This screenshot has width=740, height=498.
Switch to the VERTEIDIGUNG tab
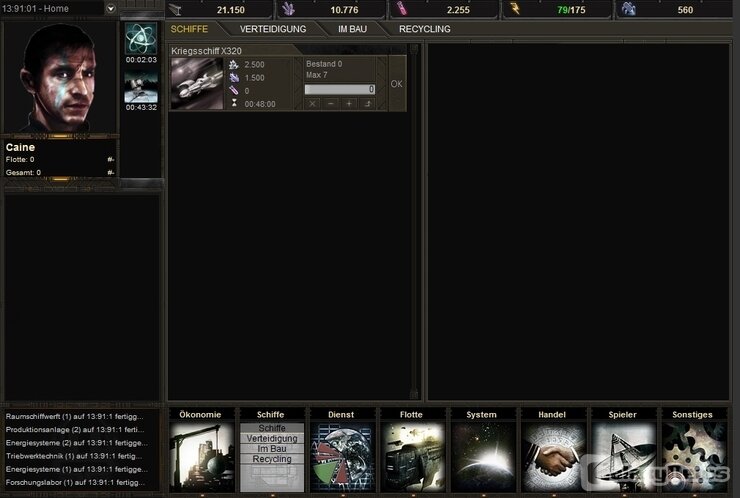273,29
